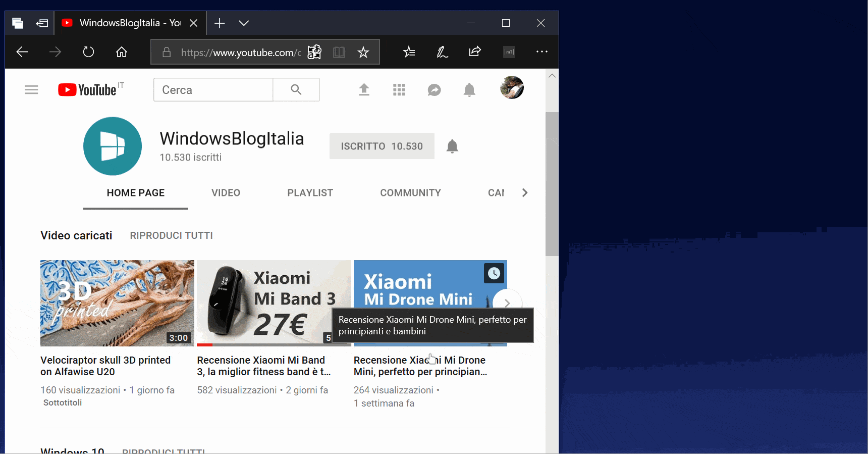Click the '1 settimana fa' text
This screenshot has height=454, width=868.
[384, 403]
